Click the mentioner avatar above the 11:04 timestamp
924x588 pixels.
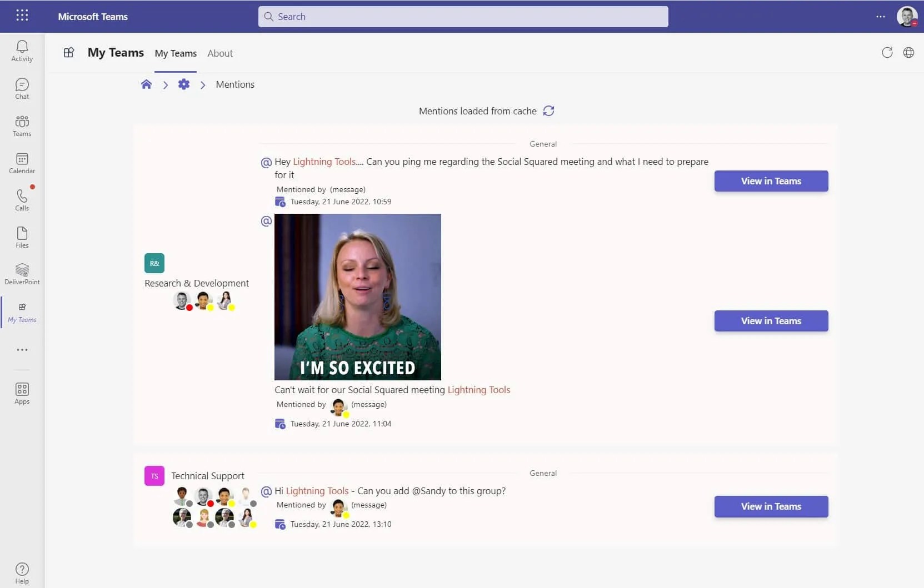tap(339, 407)
